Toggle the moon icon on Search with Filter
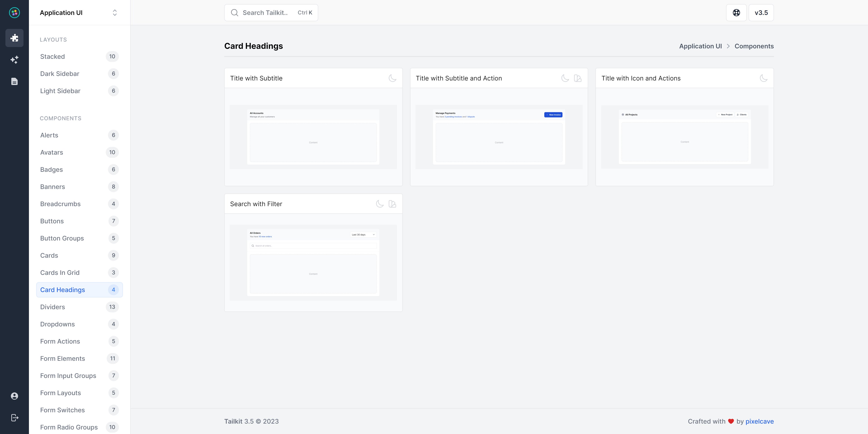The image size is (868, 434). [380, 204]
